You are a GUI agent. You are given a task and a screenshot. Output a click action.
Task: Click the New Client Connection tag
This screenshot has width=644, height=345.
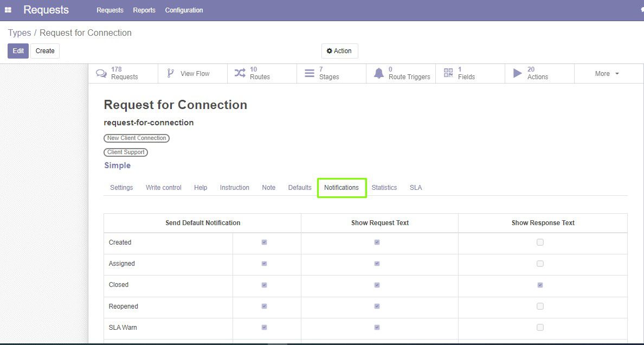coord(137,138)
